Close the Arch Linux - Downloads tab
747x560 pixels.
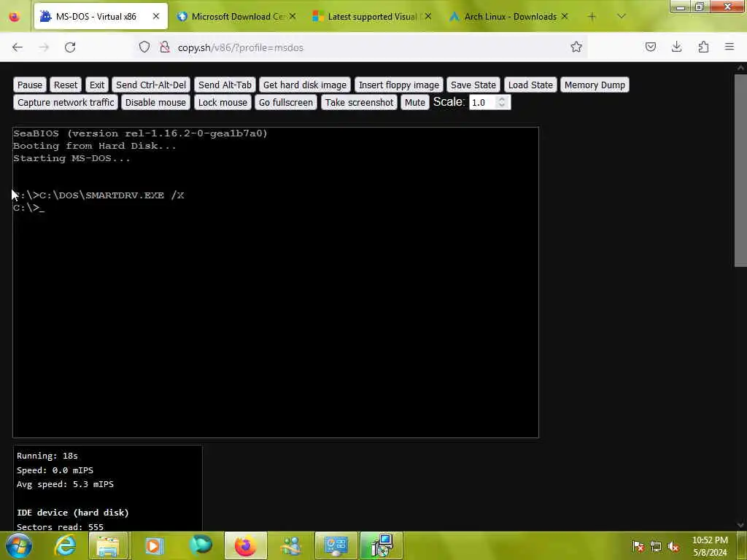[x=565, y=17]
